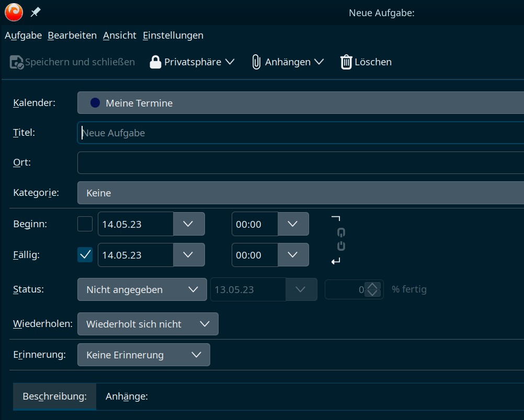Expand the Beginn time dropdown arrow
The image size is (524, 420).
point(293,224)
